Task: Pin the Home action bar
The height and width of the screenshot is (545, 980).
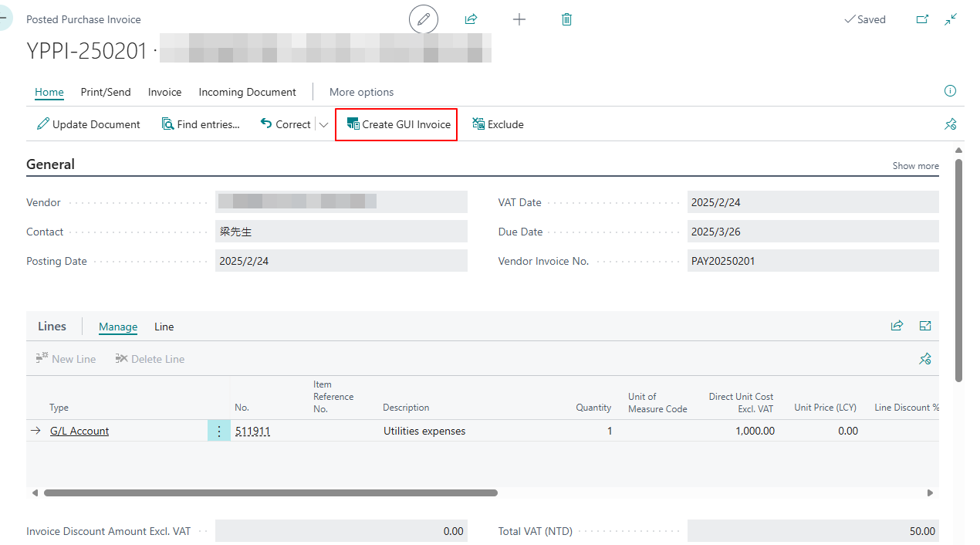Action: [951, 124]
